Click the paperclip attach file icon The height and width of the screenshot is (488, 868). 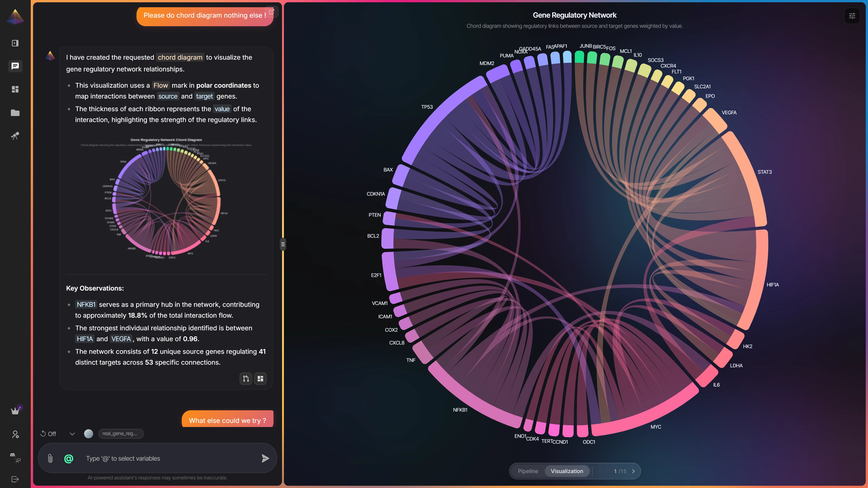50,458
